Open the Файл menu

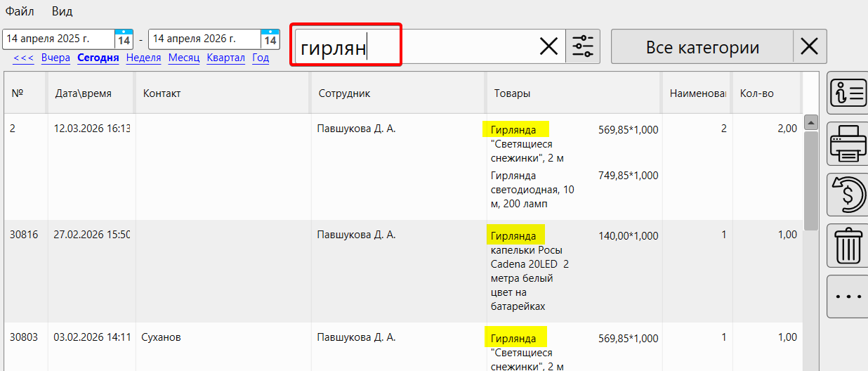pos(20,11)
